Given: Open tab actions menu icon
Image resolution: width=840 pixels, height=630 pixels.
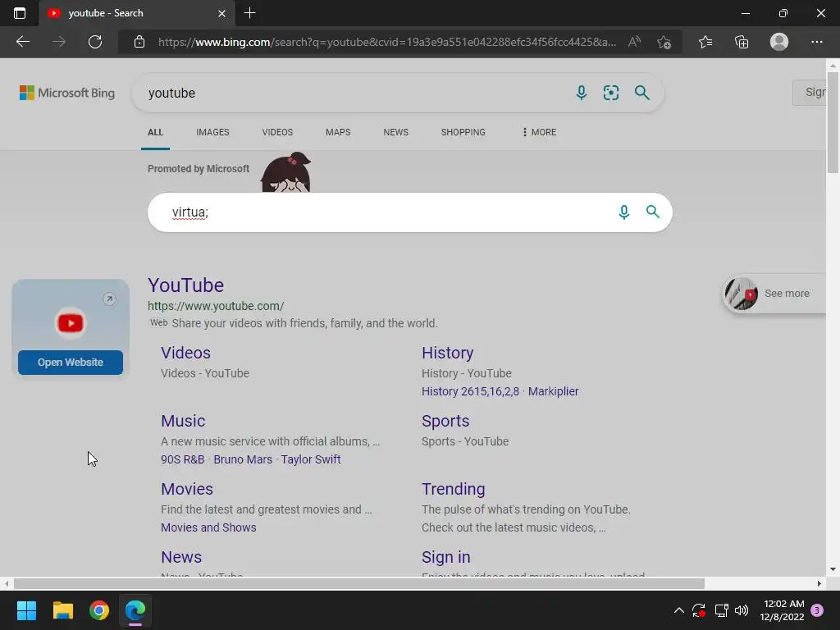Looking at the screenshot, I should point(20,13).
